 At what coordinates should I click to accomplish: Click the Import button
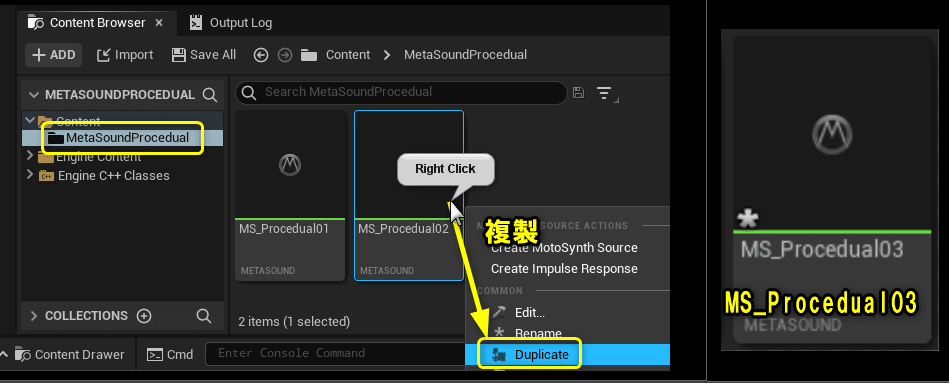click(x=125, y=55)
